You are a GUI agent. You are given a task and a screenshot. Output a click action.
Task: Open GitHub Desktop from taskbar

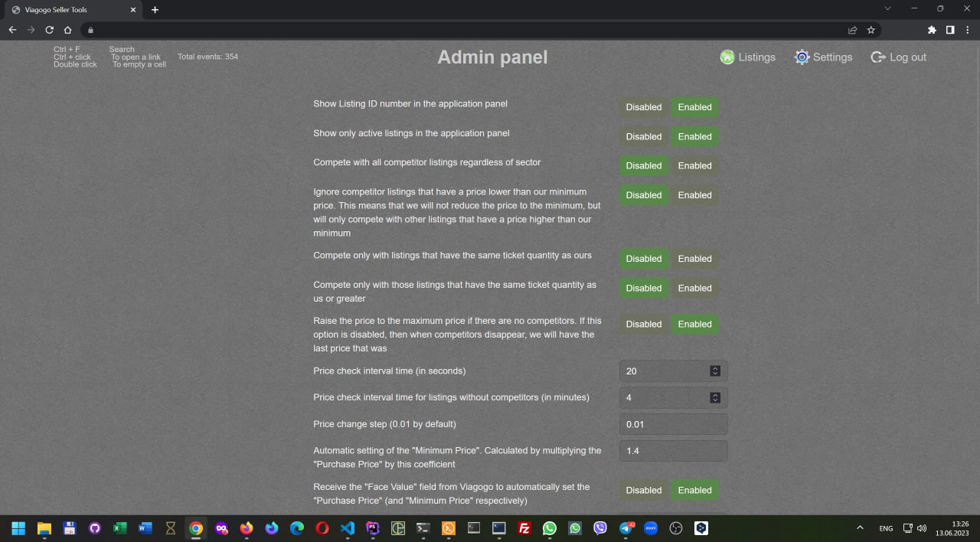click(x=94, y=528)
